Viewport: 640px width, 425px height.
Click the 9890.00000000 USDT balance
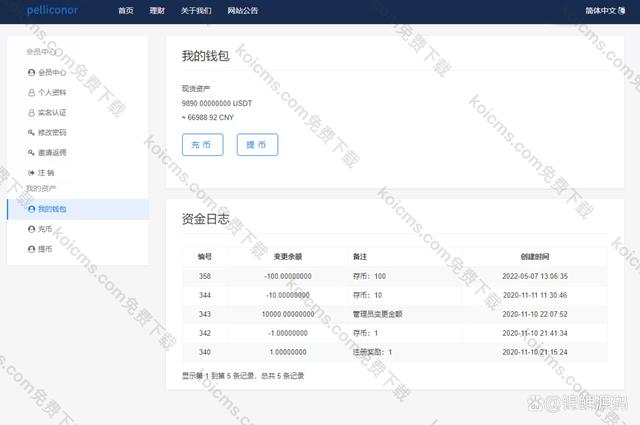(217, 103)
